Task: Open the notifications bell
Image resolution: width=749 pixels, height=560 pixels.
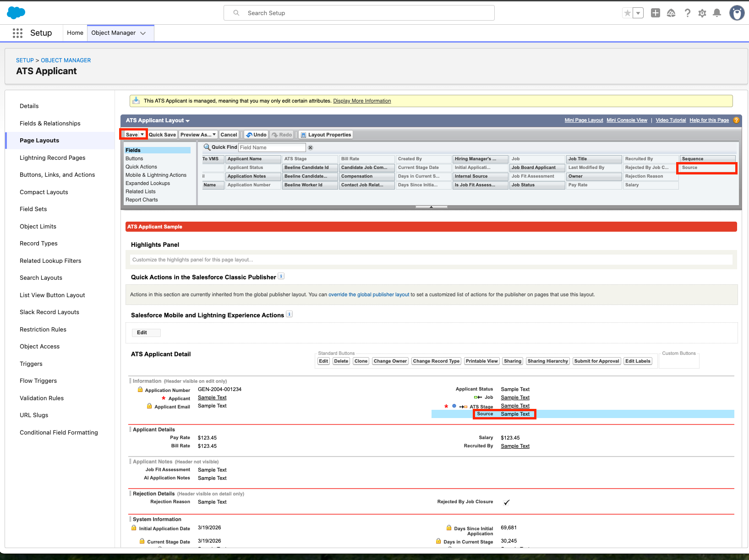Action: coord(717,13)
